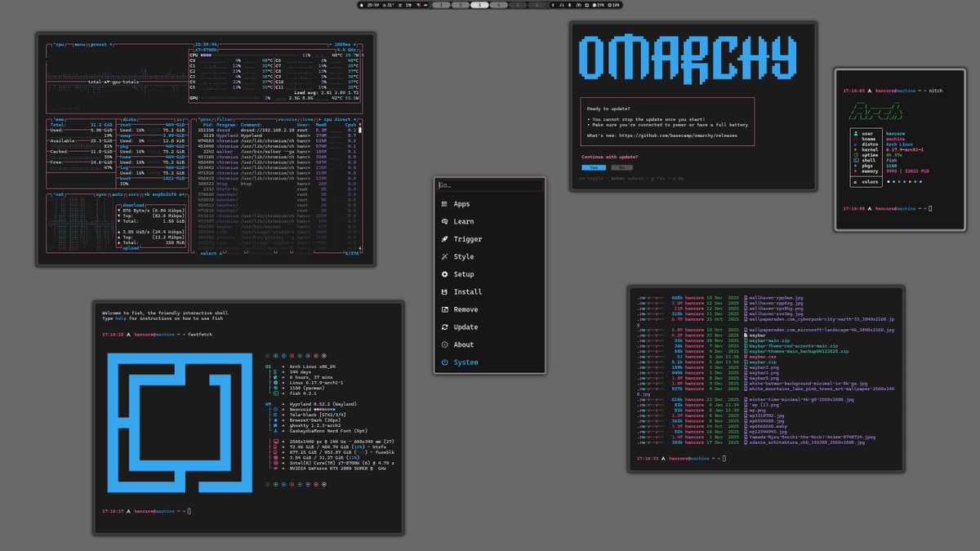The width and height of the screenshot is (980, 551).
Task: Open the github.com/basecamp/omarchy/releases link
Action: (x=678, y=136)
